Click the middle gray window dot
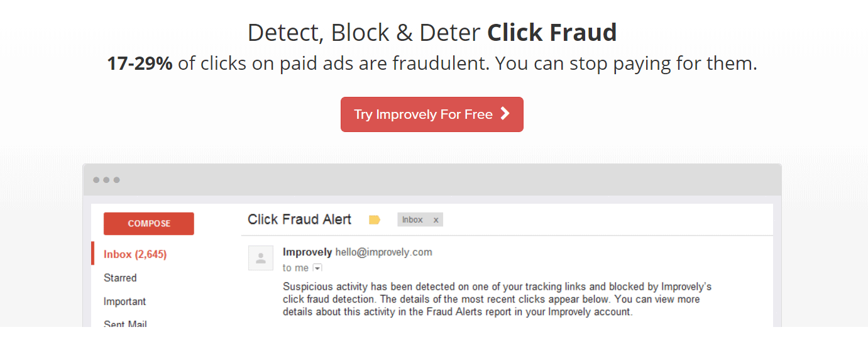This screenshot has width=868, height=349. (106, 180)
